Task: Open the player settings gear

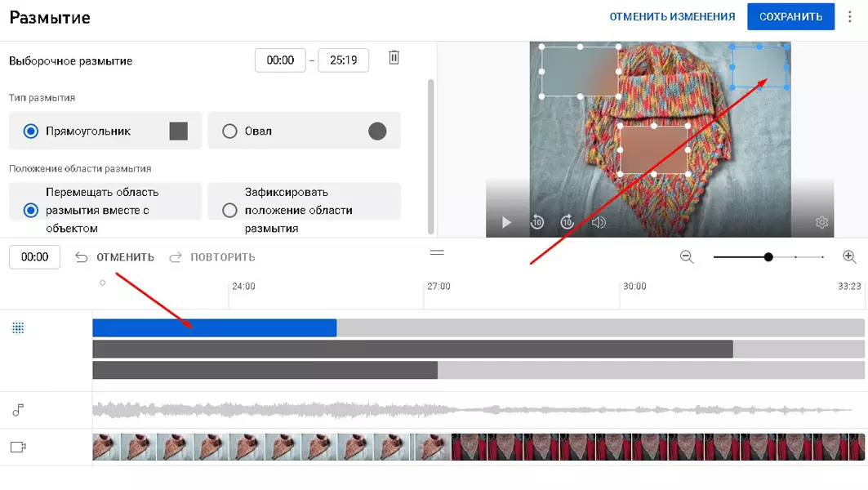Action: (821, 223)
